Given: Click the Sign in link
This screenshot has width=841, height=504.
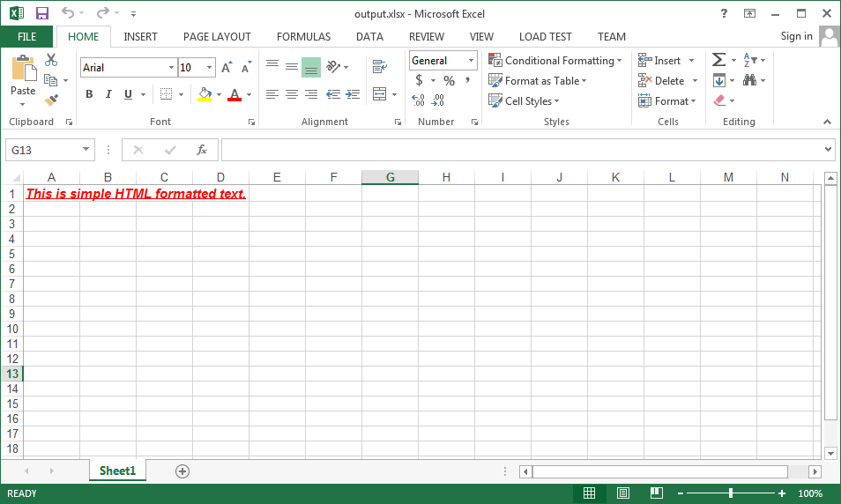Looking at the screenshot, I should (x=797, y=36).
